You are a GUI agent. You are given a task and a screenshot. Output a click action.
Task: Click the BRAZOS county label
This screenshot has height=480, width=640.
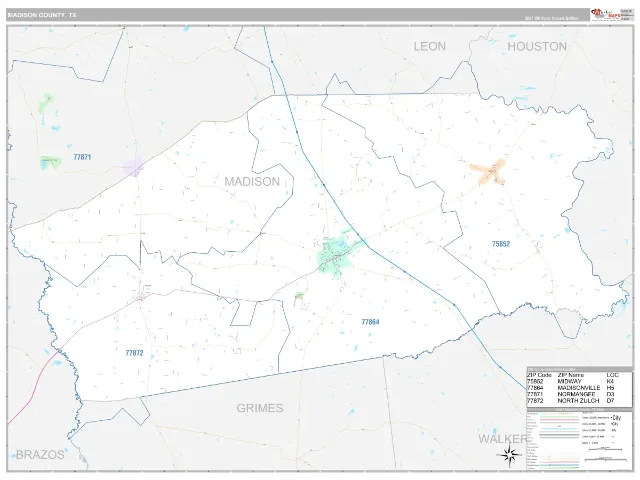(x=40, y=455)
